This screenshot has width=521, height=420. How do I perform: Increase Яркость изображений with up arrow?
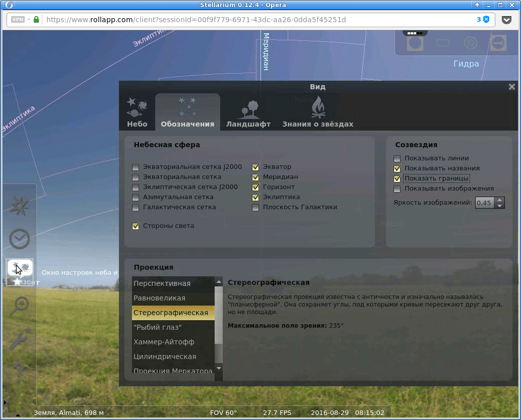coord(499,200)
